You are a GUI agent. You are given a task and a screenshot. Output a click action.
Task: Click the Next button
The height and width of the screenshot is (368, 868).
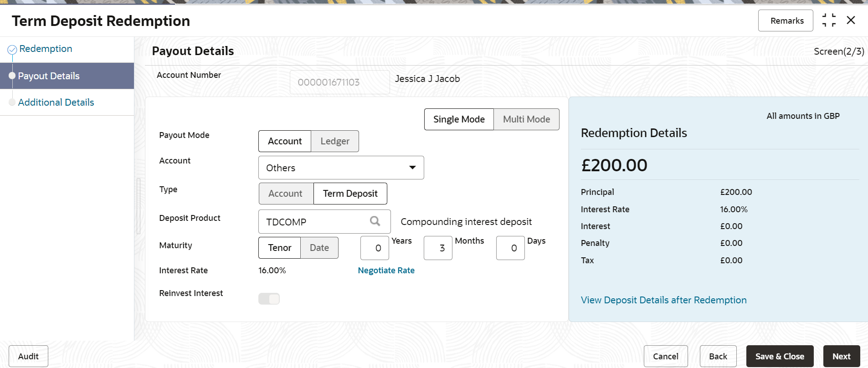coord(842,356)
